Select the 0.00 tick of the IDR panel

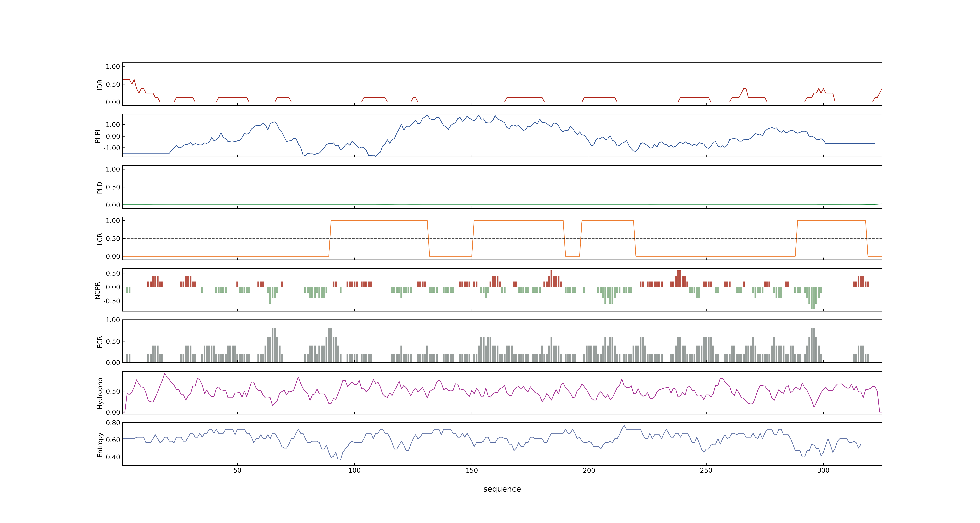pyautogui.click(x=113, y=102)
